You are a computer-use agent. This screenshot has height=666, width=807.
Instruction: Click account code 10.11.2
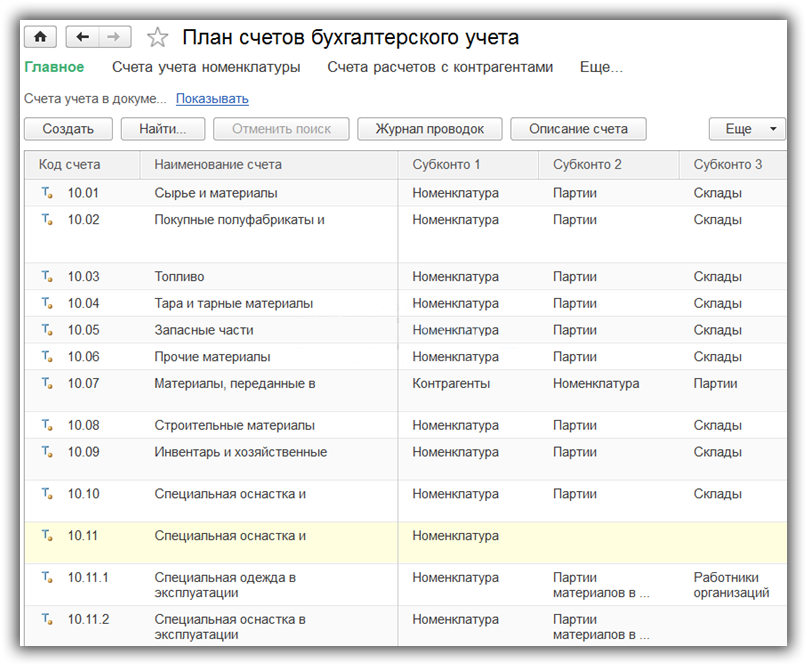pos(88,620)
